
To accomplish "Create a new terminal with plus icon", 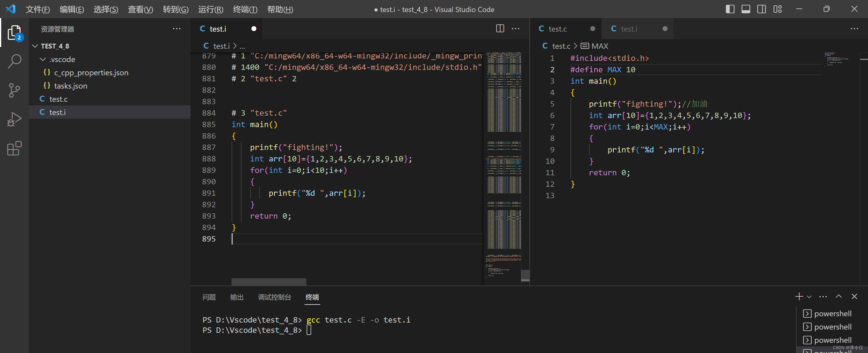I will click(x=799, y=296).
